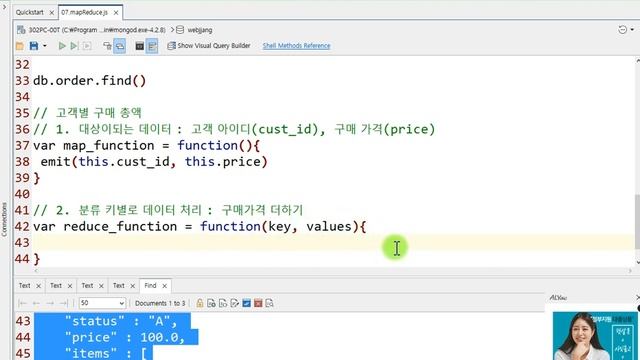Go to previous page of results
The height and width of the screenshot is (360, 640).
pos(36,303)
